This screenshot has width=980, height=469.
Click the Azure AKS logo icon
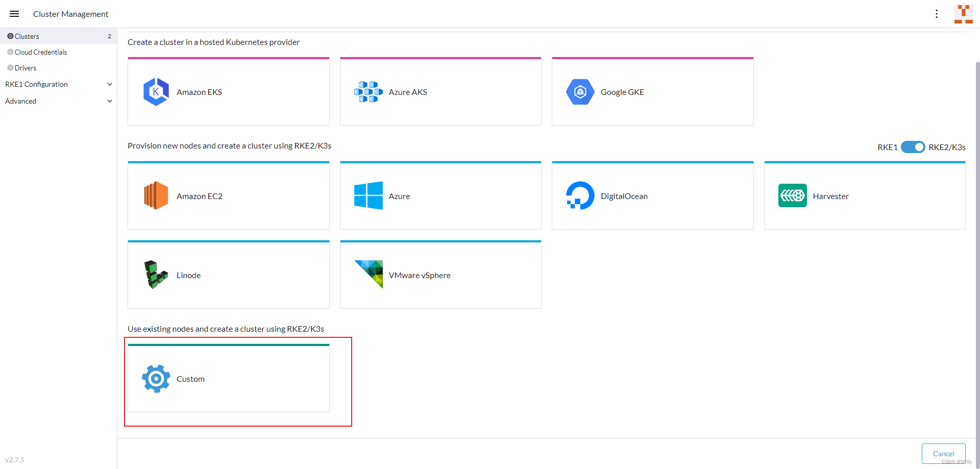368,92
